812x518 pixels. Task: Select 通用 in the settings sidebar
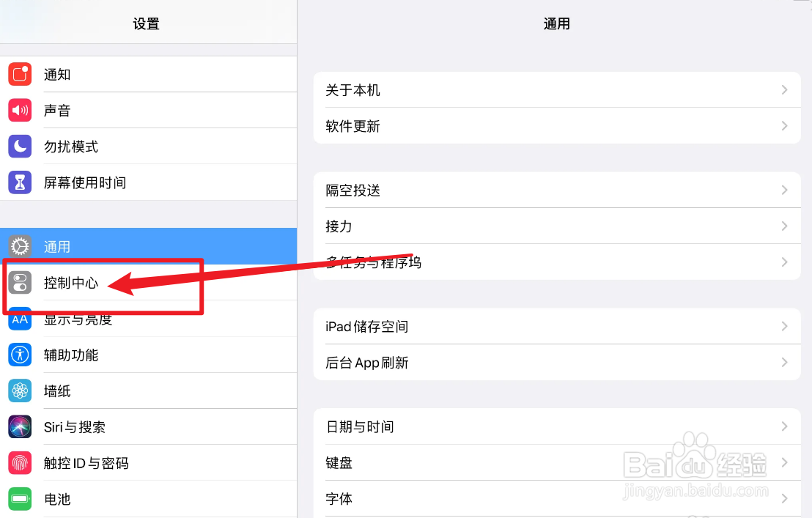click(147, 247)
